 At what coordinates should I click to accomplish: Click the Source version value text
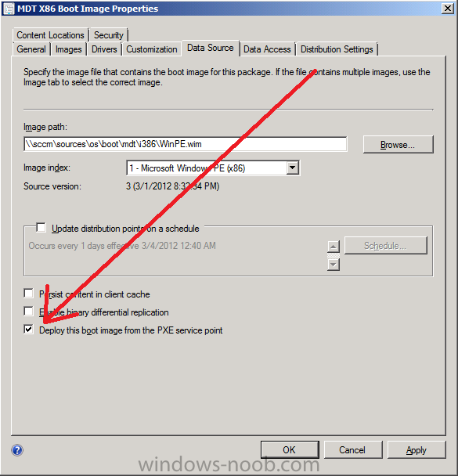[x=172, y=186]
